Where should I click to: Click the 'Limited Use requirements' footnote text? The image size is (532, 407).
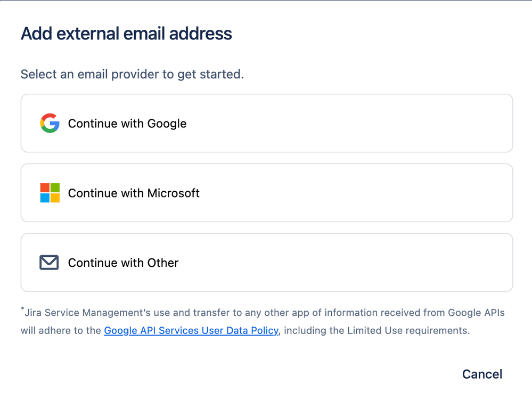pos(408,330)
